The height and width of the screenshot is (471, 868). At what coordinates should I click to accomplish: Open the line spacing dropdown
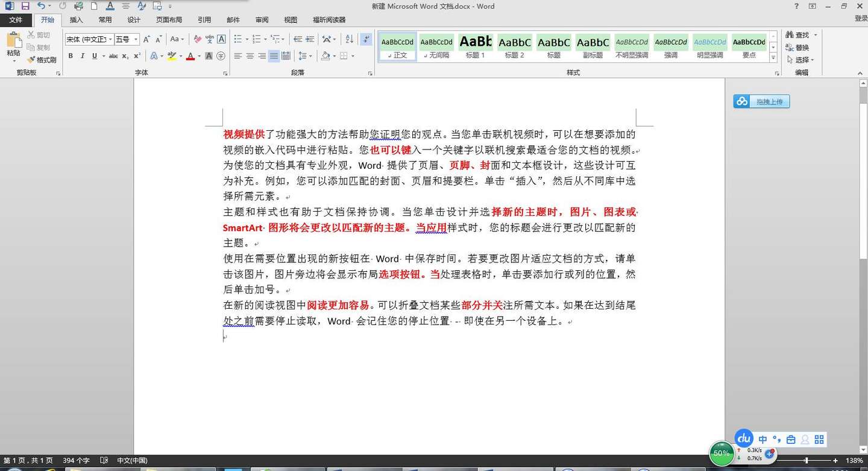[x=306, y=56]
